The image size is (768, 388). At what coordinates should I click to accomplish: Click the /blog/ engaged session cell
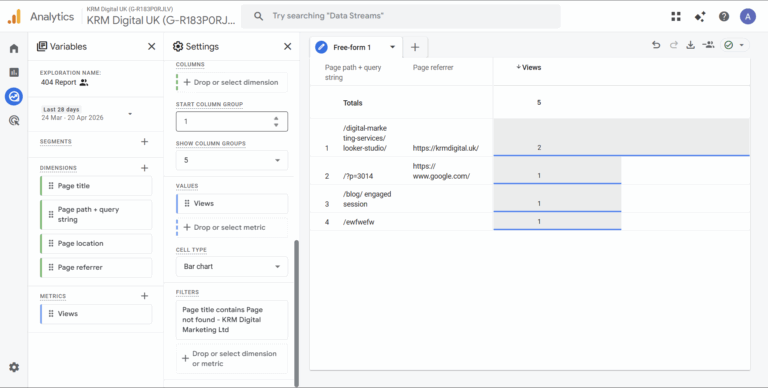tap(367, 199)
